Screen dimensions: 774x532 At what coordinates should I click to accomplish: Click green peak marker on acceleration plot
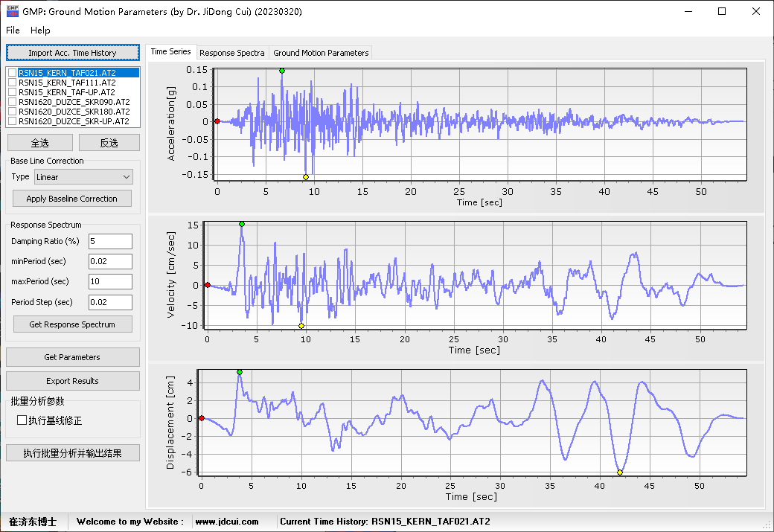282,71
